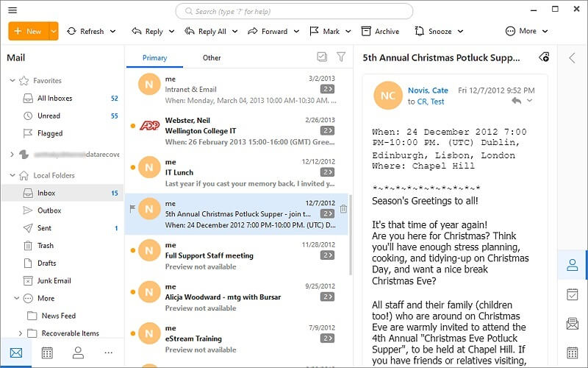Select the Inbox folder
588x368 pixels.
point(62,193)
